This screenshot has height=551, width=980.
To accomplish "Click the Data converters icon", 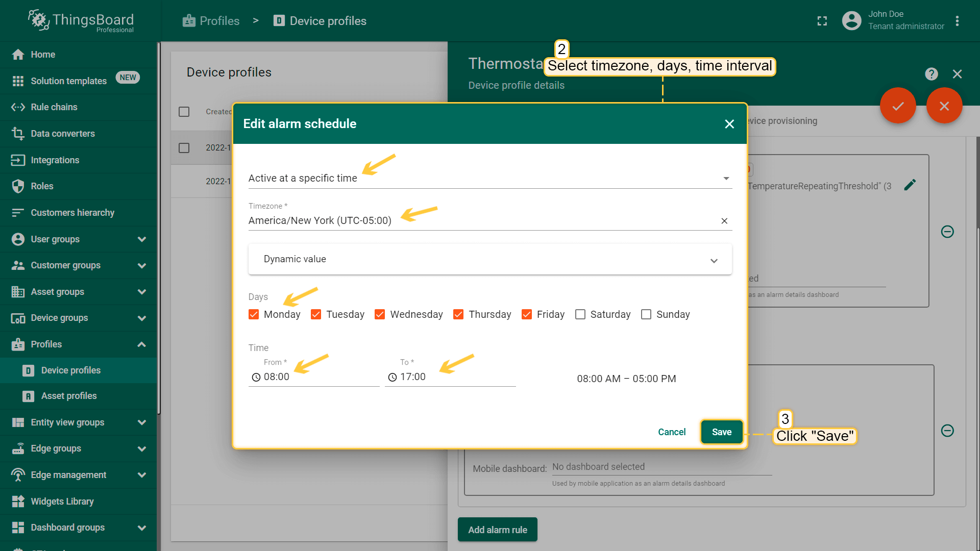I will point(18,134).
